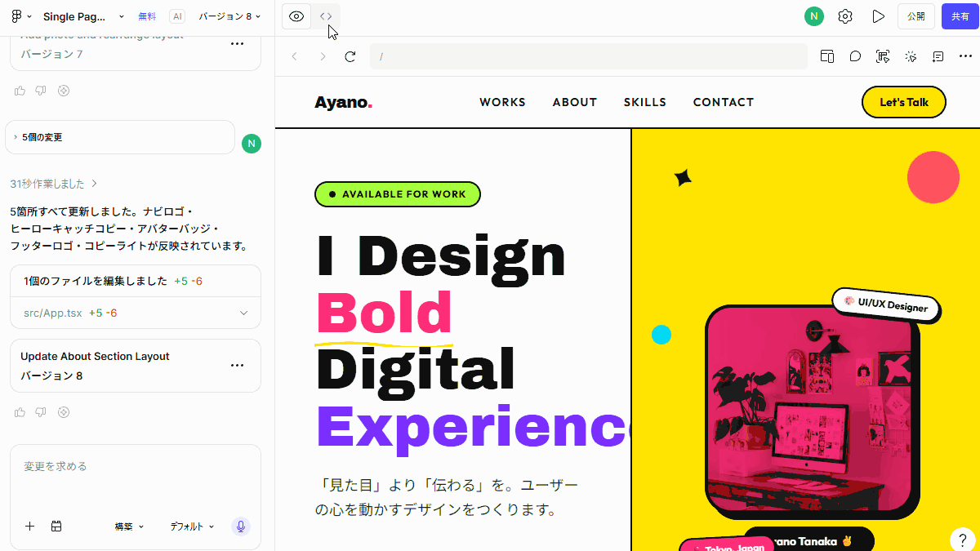This screenshot has width=980, height=551.
Task: Click the AI badge in header
Action: point(177,16)
